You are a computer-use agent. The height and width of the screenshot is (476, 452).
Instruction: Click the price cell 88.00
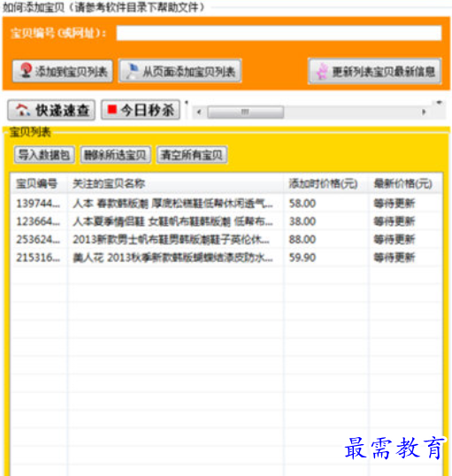(303, 240)
